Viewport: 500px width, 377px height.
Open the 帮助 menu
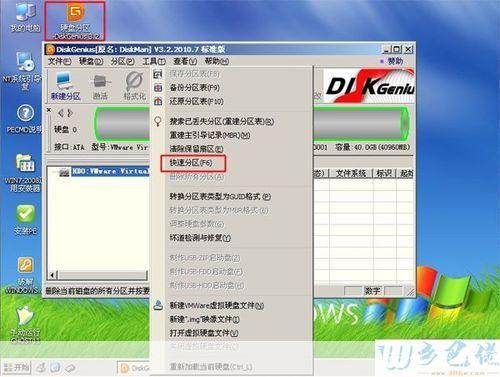coord(216,61)
